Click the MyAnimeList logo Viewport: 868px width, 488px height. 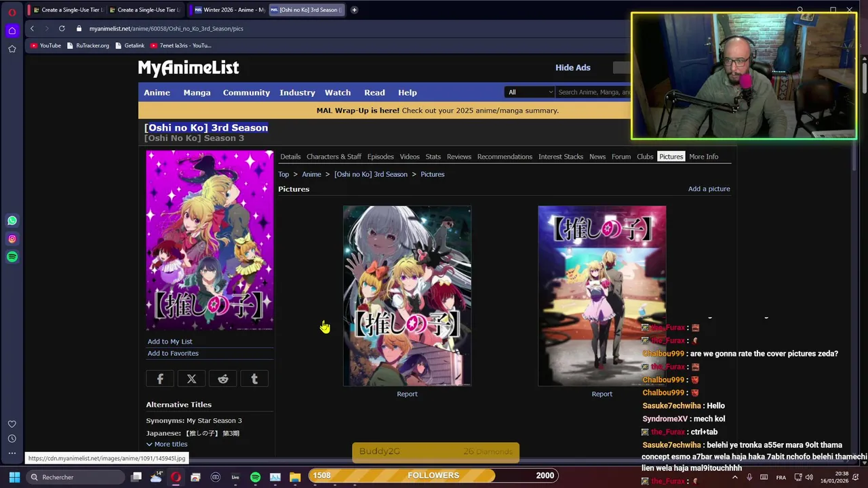coord(189,68)
